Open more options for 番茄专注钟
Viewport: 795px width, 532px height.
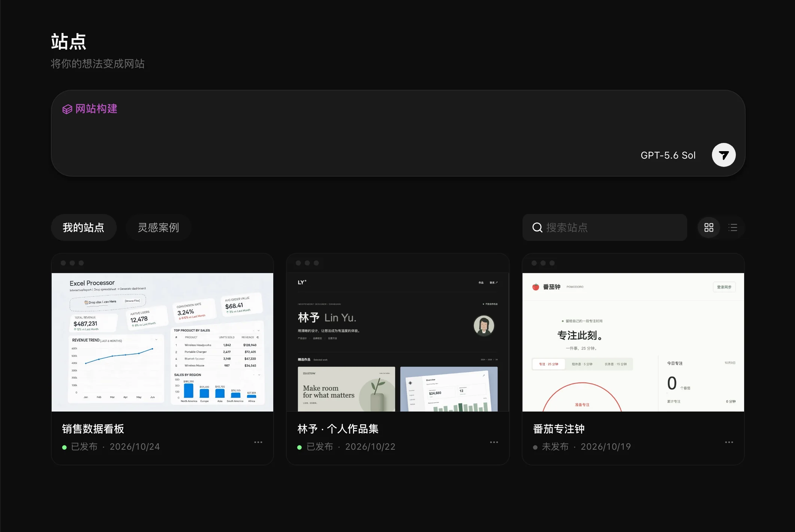729,442
